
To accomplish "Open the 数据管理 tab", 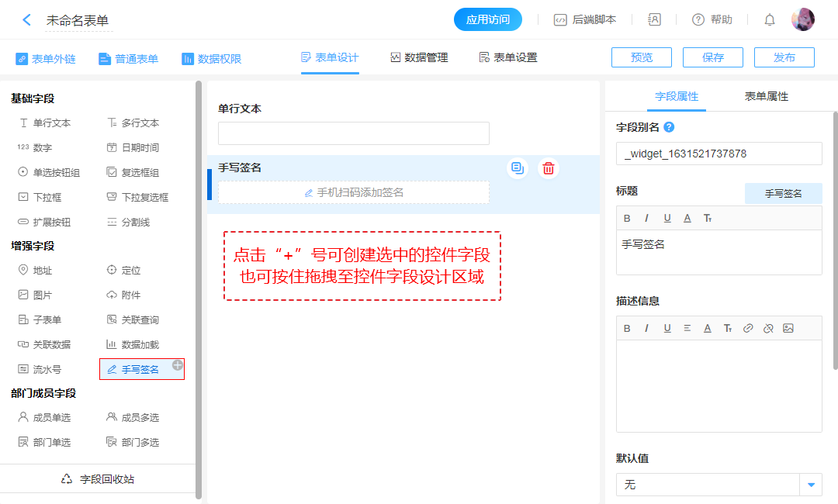I will tap(419, 57).
